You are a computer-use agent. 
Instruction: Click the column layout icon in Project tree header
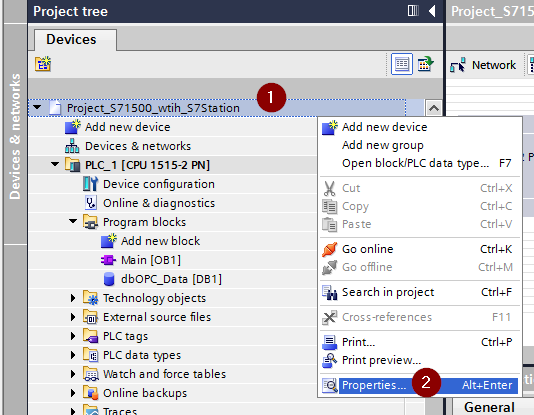point(413,11)
